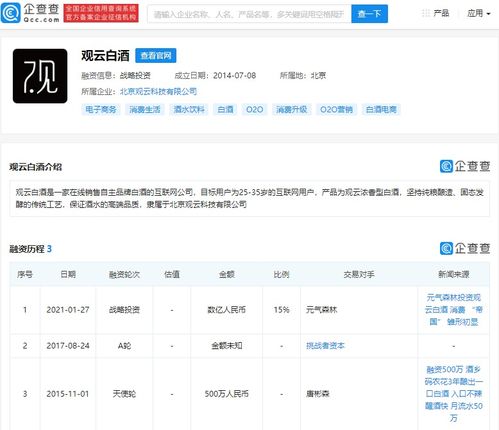This screenshot has width=499, height=430.
Task: Select the 白酒 tag
Action: pos(225,109)
